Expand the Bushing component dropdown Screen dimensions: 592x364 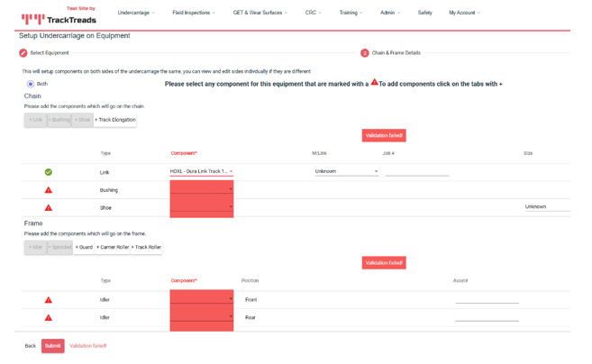coord(201,190)
